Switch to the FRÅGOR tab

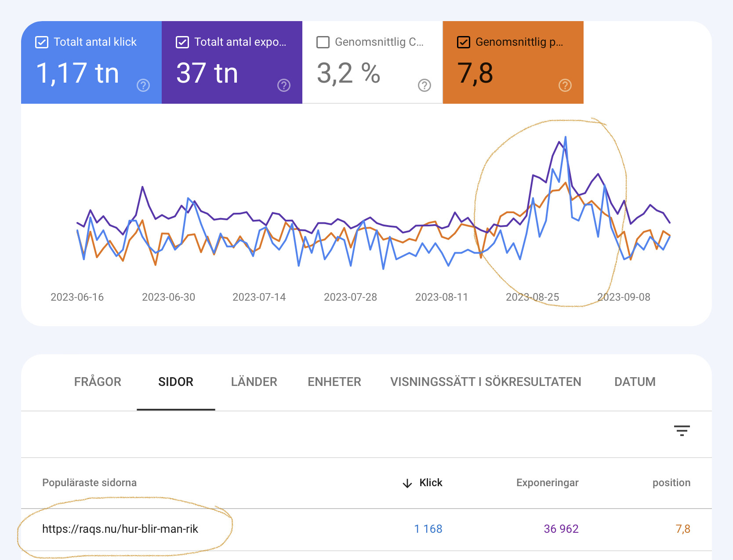pyautogui.click(x=98, y=382)
